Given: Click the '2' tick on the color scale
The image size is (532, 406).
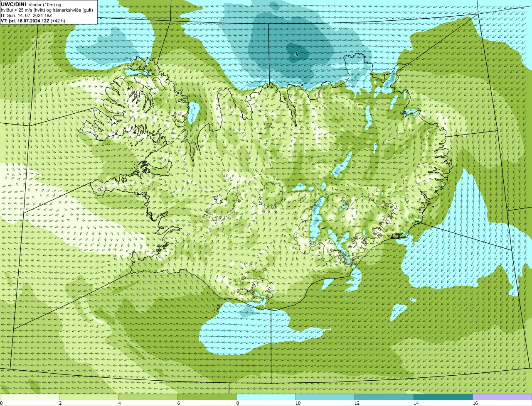Looking at the screenshot, I should click(60, 403).
